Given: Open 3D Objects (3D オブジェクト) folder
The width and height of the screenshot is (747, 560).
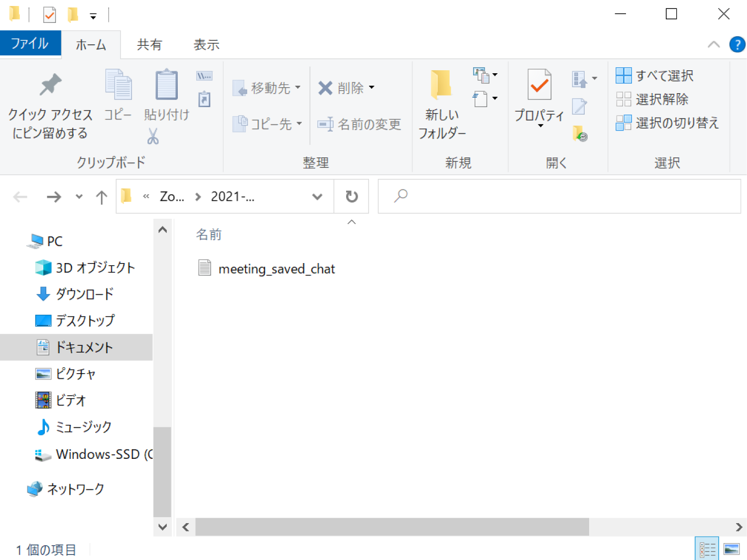Looking at the screenshot, I should pyautogui.click(x=85, y=268).
